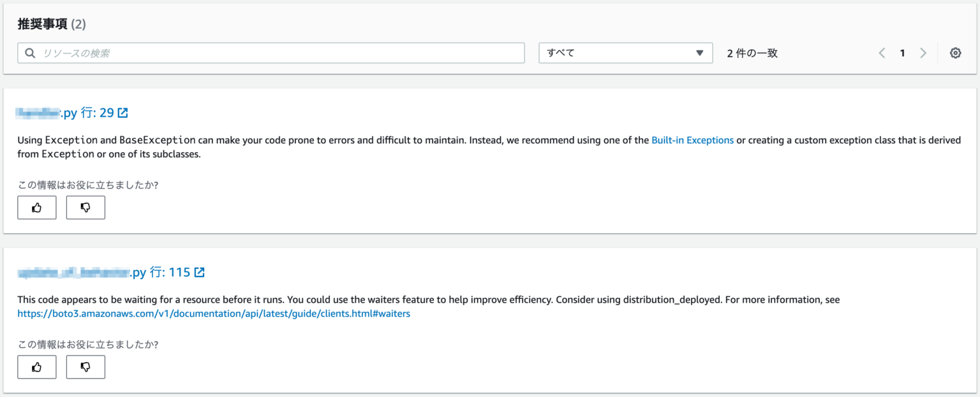Click the magnifier icon in search box

tap(30, 54)
